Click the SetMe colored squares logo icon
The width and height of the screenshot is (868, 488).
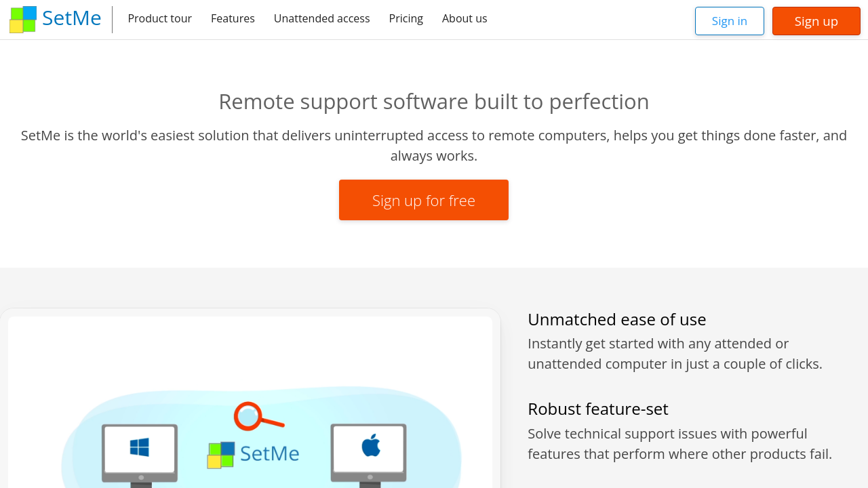click(23, 20)
